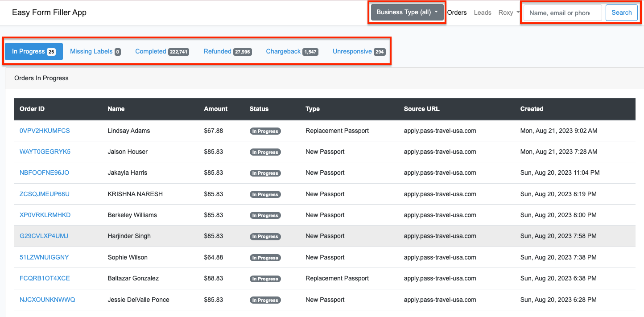Switch to the Chargeback tab
Screen dimensions: 644x317
point(292,52)
